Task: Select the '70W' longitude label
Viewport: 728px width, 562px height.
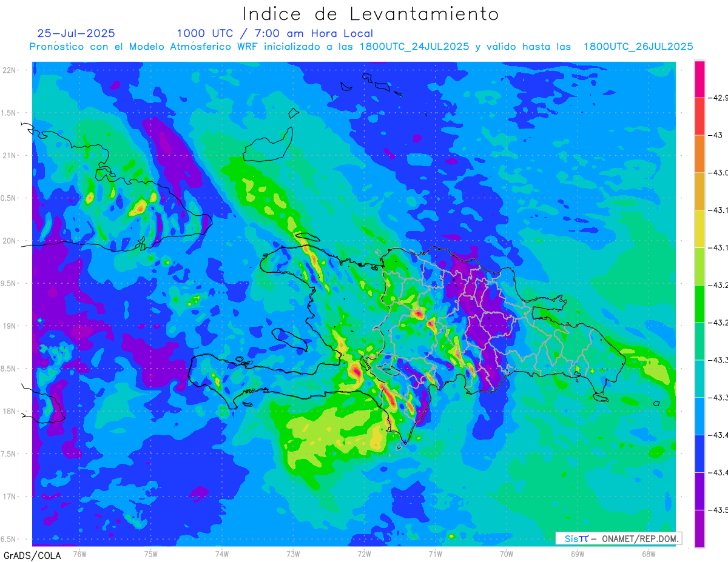Action: point(507,554)
